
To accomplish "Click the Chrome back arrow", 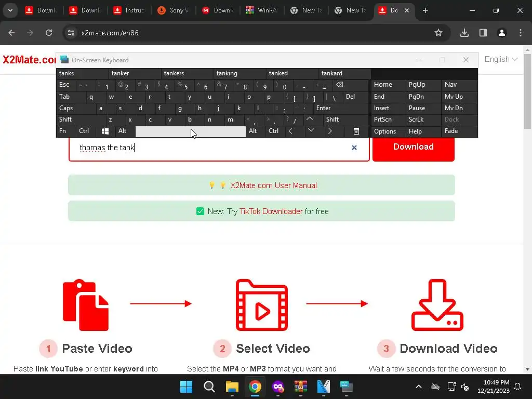I will [x=11, y=33].
